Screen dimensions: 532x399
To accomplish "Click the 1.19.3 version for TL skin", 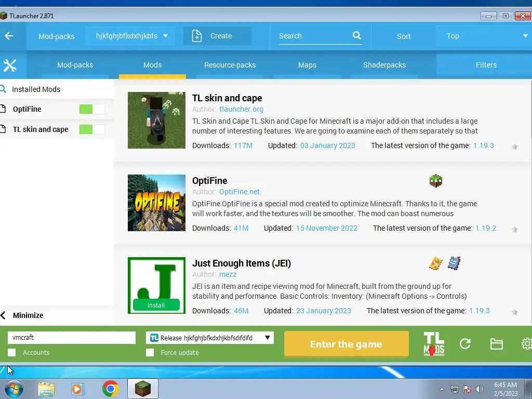I will [484, 145].
